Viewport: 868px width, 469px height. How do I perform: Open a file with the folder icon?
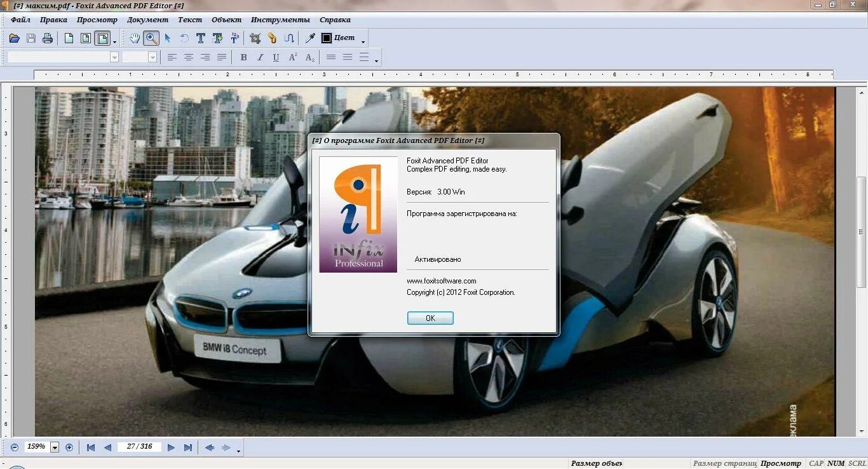[x=14, y=38]
